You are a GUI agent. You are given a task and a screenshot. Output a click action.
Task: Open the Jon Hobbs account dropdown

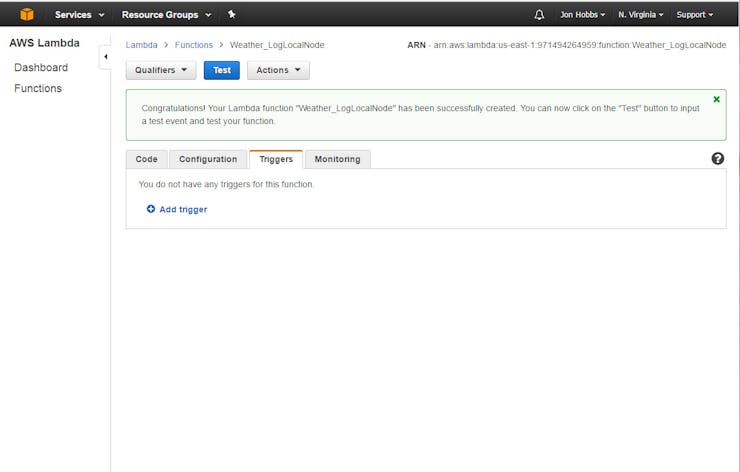pyautogui.click(x=582, y=15)
